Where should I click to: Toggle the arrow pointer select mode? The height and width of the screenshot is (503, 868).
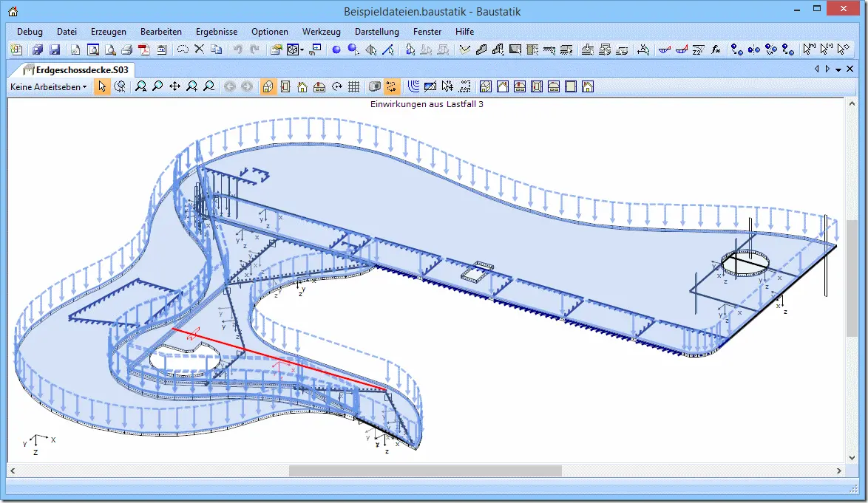(x=102, y=86)
